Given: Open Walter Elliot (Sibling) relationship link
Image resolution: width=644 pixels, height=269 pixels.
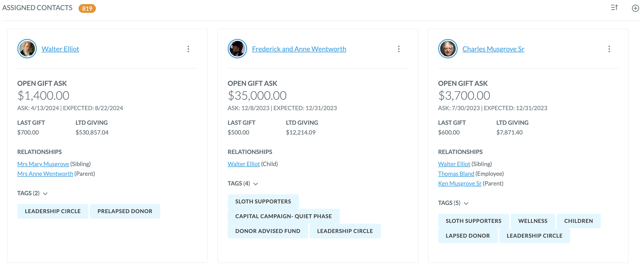Looking at the screenshot, I should (454, 164).
